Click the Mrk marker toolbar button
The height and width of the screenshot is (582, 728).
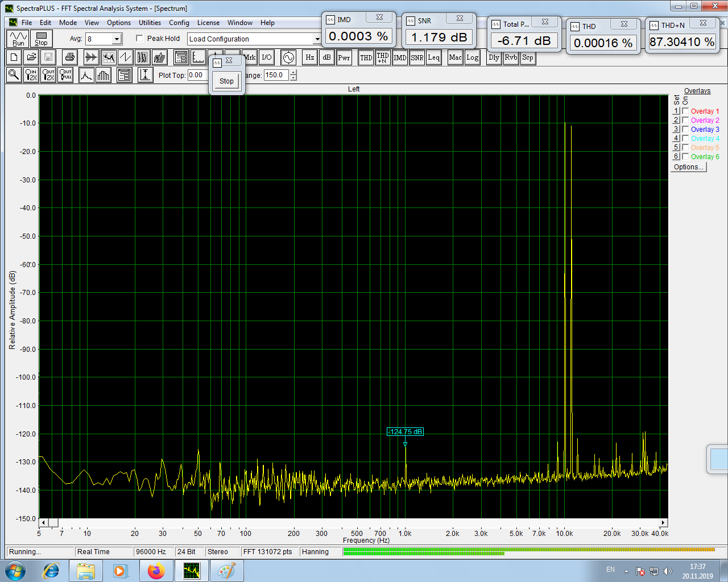pos(250,57)
